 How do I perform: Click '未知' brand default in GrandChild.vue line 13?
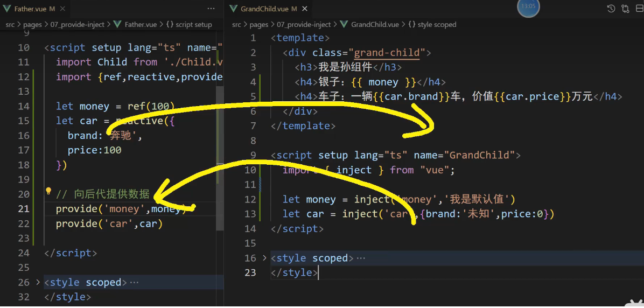(480, 214)
